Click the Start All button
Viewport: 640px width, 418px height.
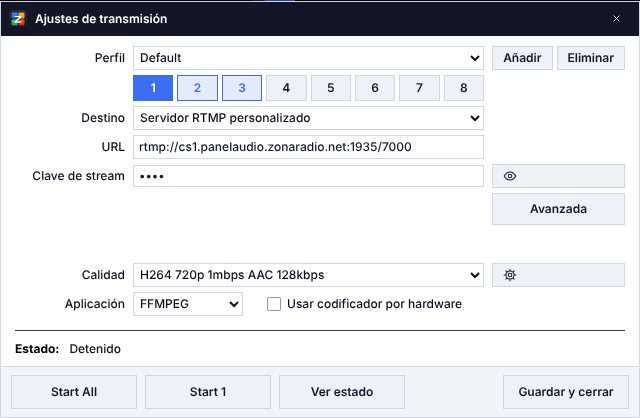pos(74,392)
